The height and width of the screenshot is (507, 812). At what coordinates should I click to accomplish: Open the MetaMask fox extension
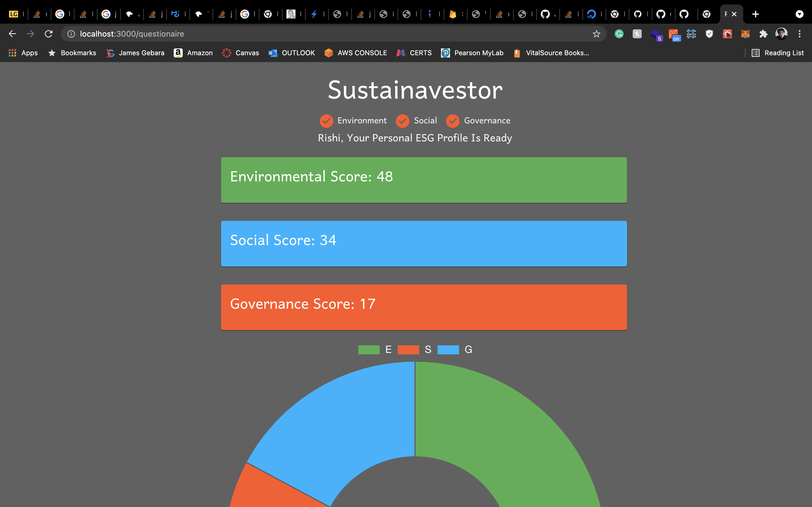(745, 34)
